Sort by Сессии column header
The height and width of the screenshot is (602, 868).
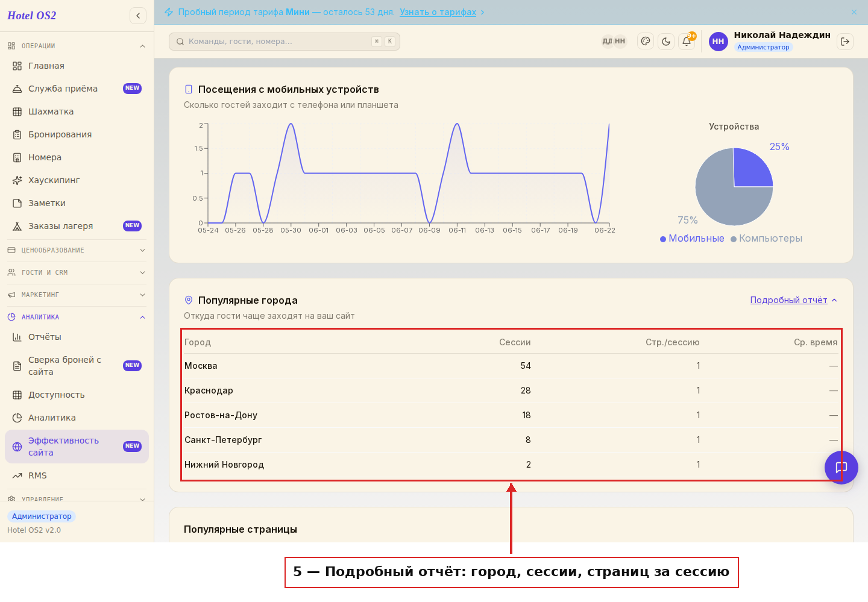point(515,342)
